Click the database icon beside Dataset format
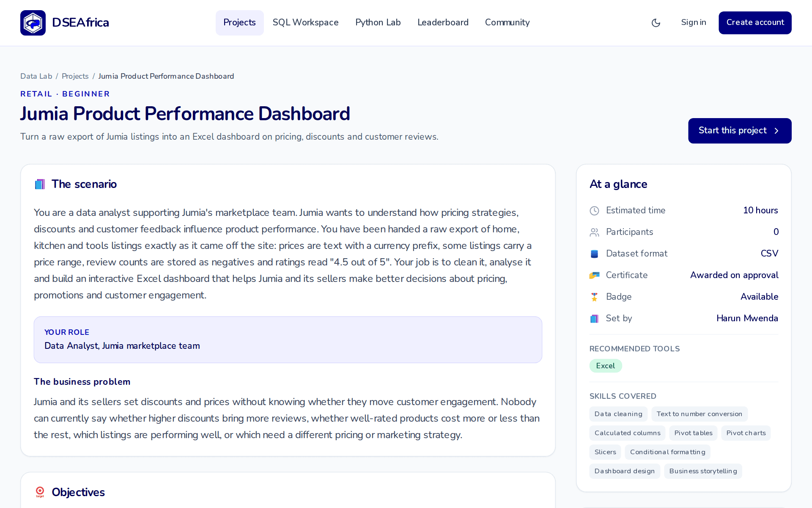812x508 pixels. coord(594,254)
